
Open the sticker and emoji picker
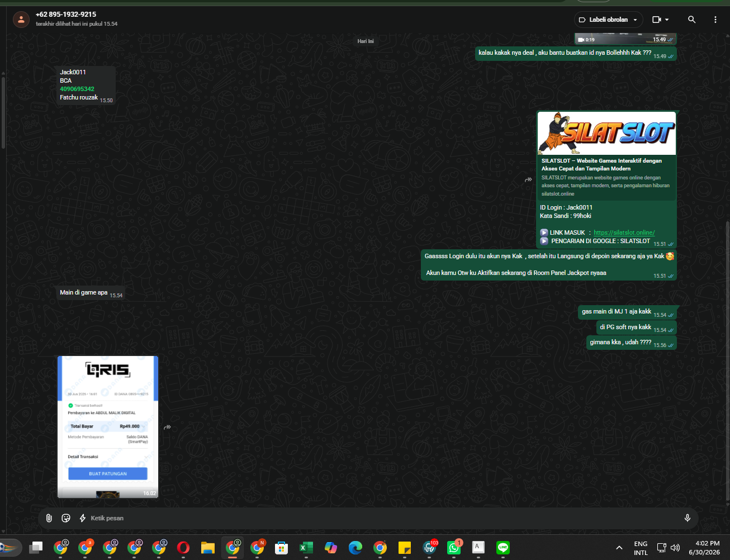click(66, 518)
